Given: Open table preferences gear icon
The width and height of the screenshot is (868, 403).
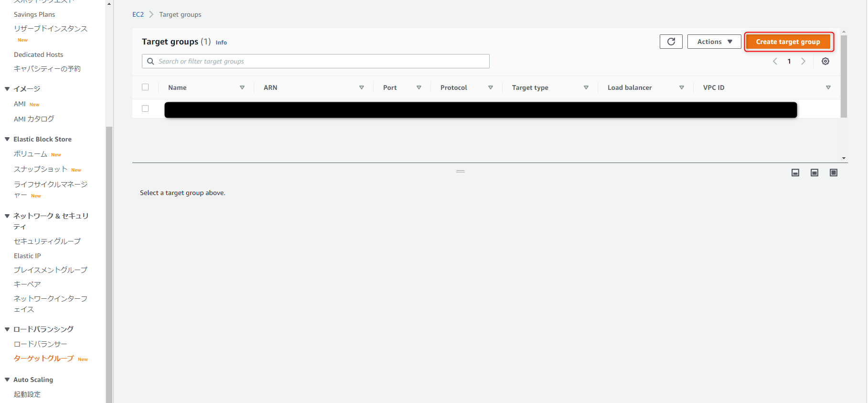Looking at the screenshot, I should pyautogui.click(x=825, y=61).
